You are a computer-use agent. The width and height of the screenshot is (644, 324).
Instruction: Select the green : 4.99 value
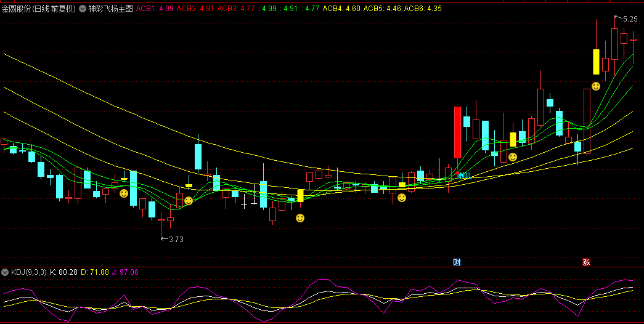pos(267,9)
